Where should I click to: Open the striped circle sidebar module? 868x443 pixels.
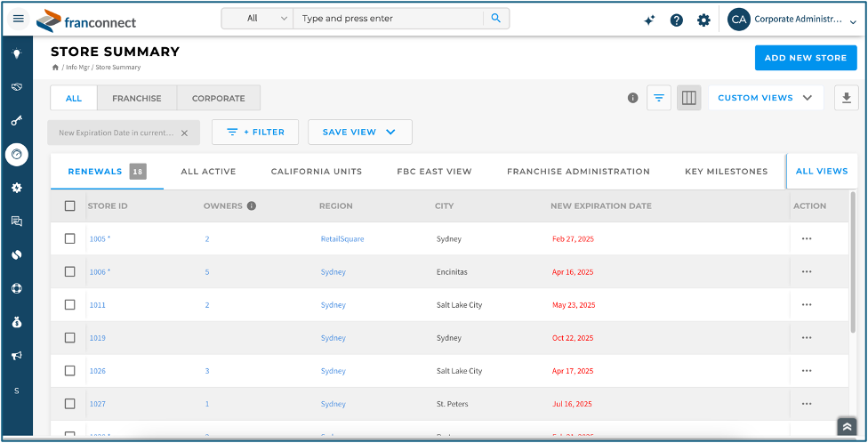[x=17, y=254]
